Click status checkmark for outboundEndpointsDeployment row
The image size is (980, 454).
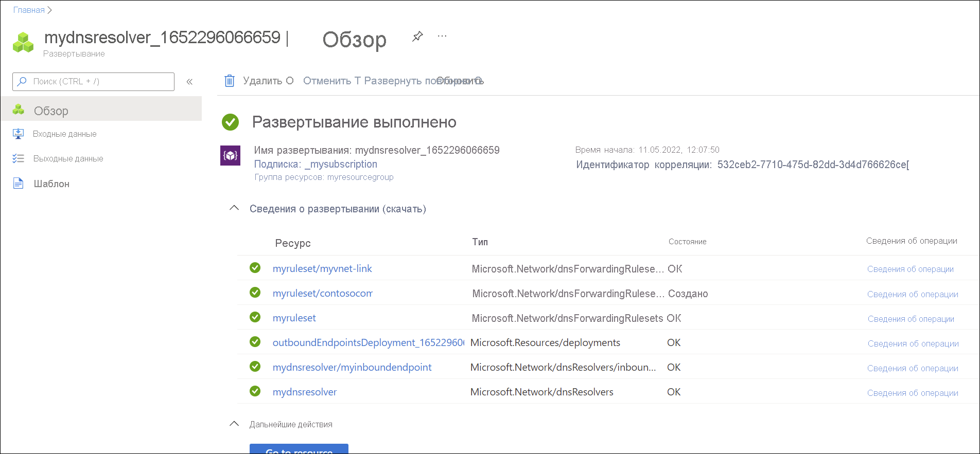click(x=255, y=342)
